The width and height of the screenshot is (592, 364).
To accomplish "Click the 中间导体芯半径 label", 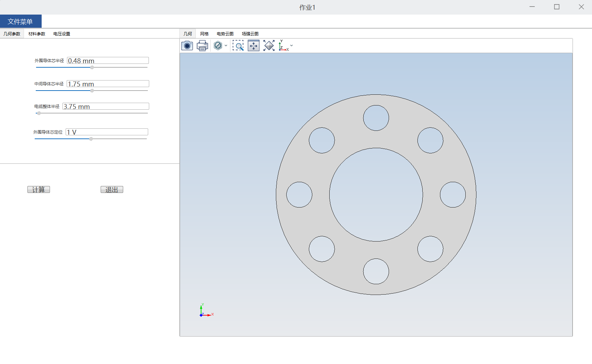I will click(49, 84).
